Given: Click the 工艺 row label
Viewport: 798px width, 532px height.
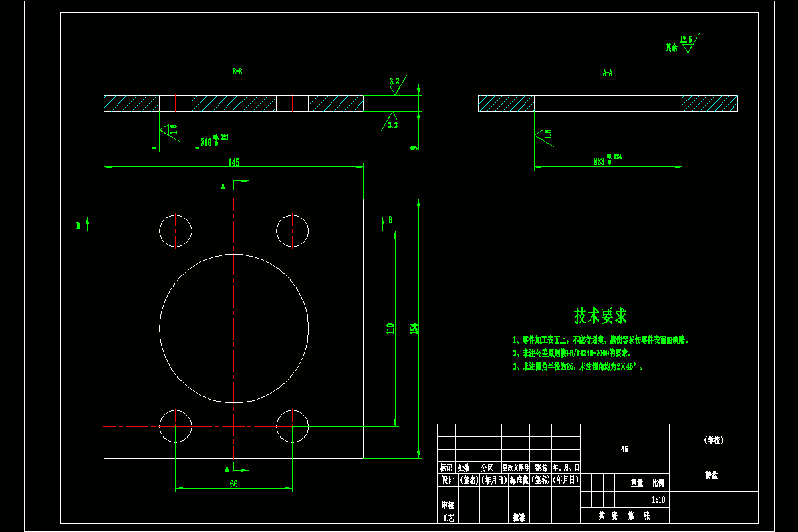Looking at the screenshot, I should (x=447, y=517).
